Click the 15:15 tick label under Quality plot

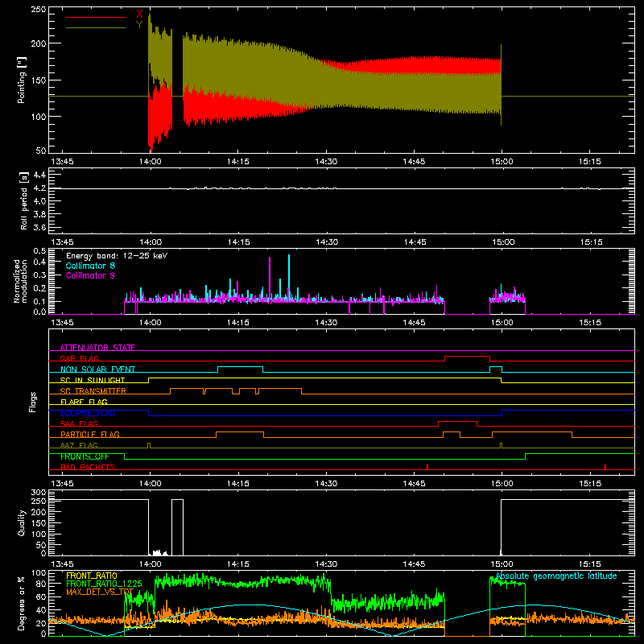pos(590,564)
